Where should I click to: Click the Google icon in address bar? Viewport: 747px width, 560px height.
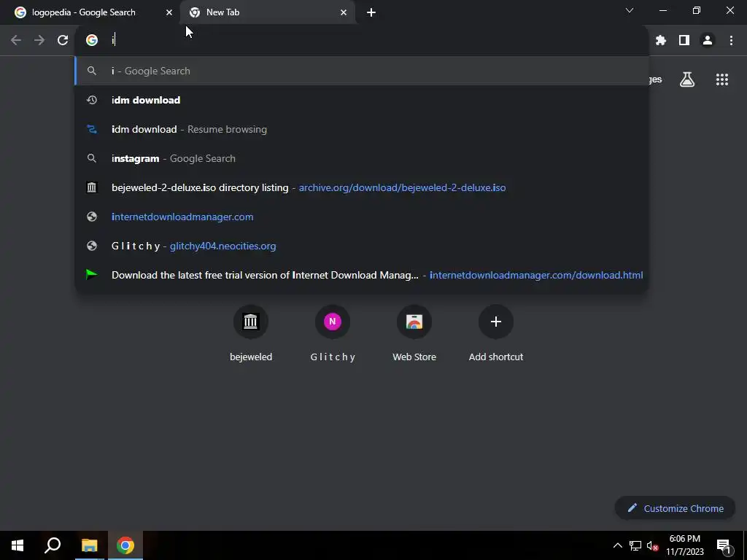(x=92, y=40)
